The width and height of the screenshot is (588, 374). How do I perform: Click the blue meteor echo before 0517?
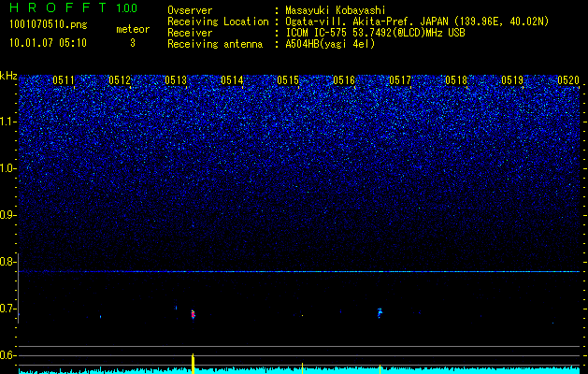[380, 312]
